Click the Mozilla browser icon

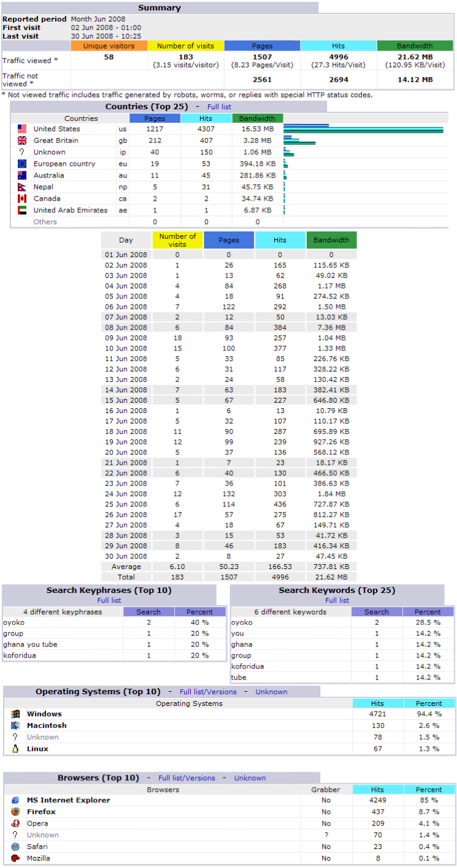click(x=15, y=858)
